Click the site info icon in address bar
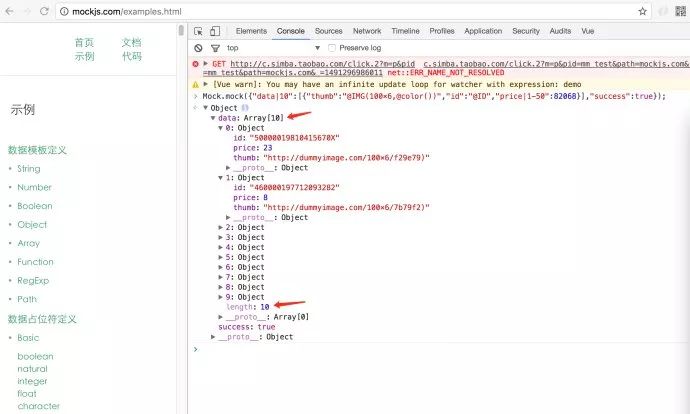The width and height of the screenshot is (690, 414). click(x=64, y=12)
